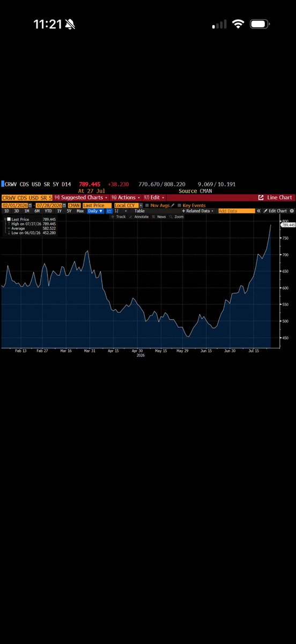Click the 07/28/2026 end date field
The image size is (296, 644).
point(49,205)
